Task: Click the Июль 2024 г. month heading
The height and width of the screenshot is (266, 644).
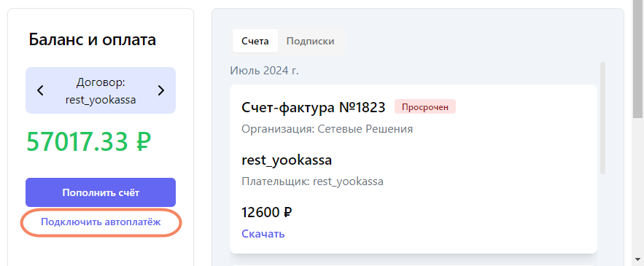Action: [x=264, y=71]
